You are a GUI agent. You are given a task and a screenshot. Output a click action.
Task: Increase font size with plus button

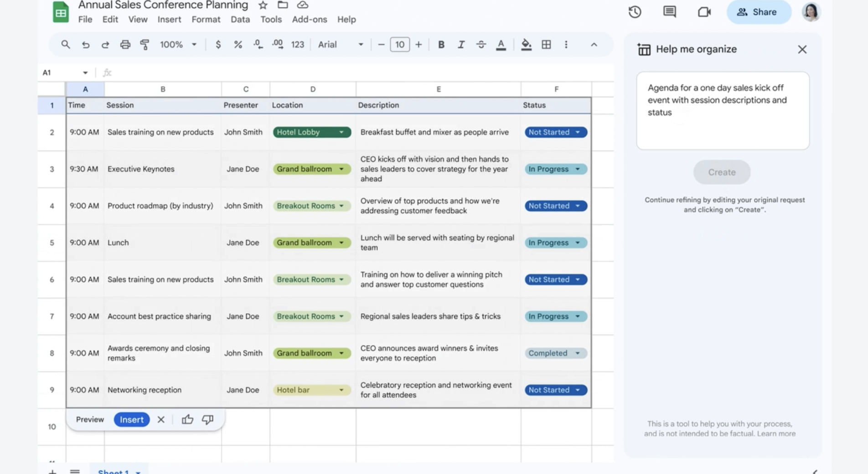click(418, 44)
